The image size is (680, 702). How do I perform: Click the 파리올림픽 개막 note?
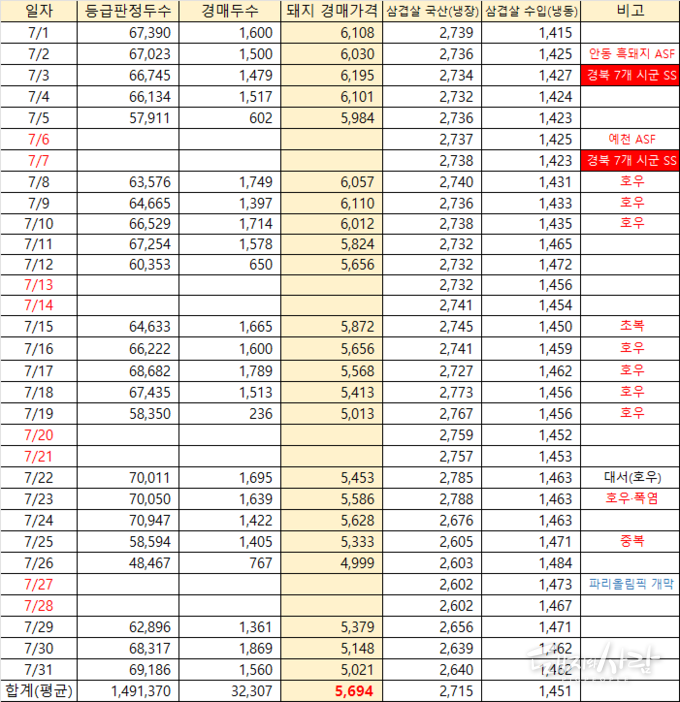click(x=631, y=582)
